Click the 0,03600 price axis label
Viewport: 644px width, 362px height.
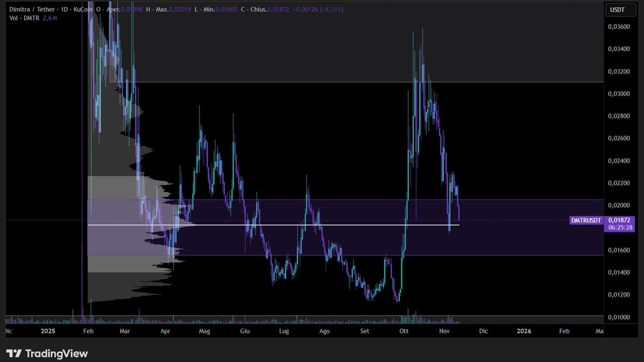(619, 27)
